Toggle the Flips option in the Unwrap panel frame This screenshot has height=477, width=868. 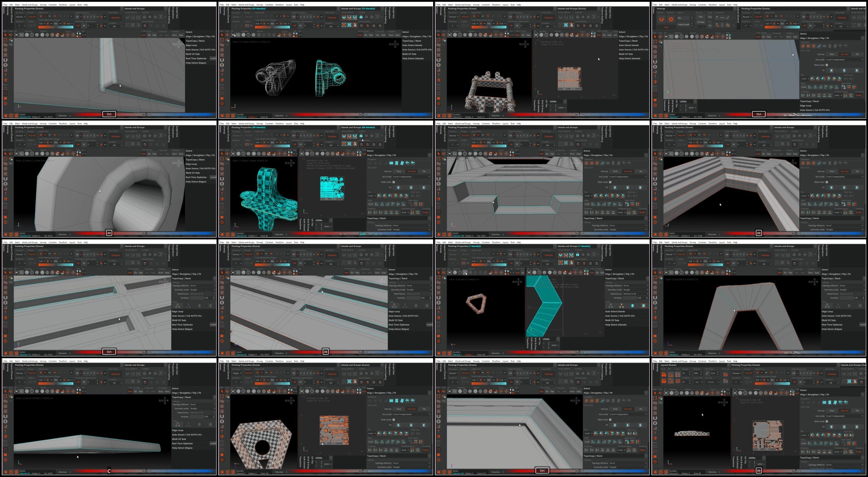click(701, 17)
